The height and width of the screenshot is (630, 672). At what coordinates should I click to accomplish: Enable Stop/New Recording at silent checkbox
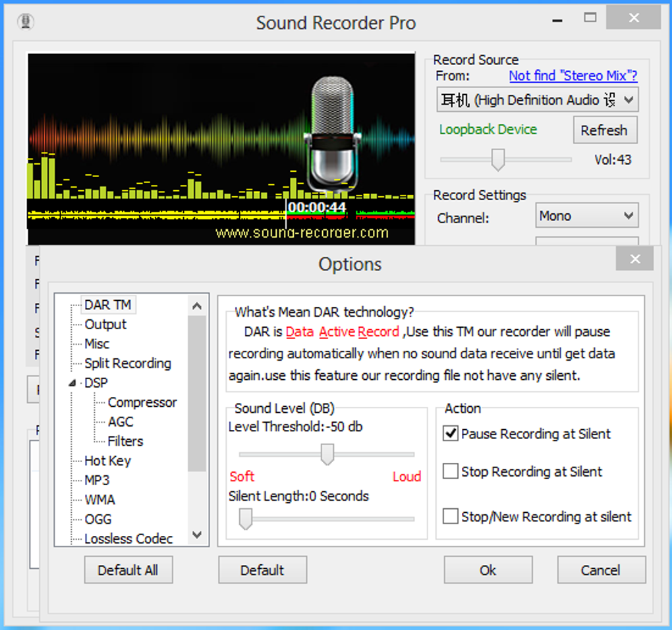click(x=451, y=517)
